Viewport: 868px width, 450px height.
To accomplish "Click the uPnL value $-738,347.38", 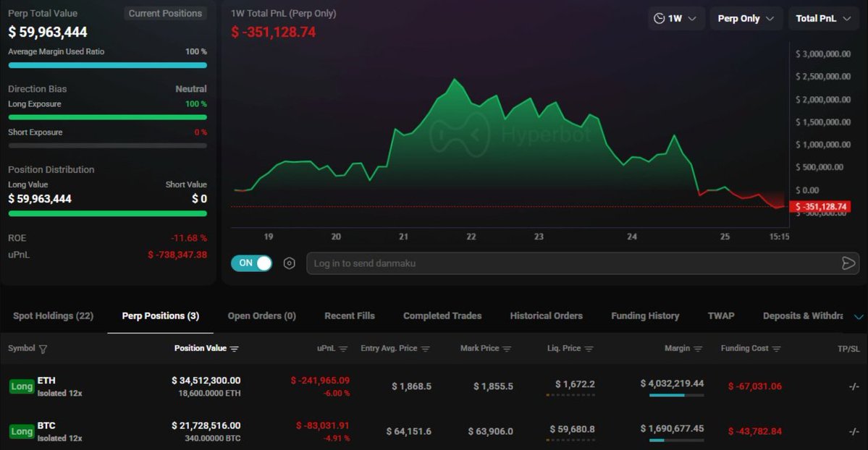I will tap(177, 255).
